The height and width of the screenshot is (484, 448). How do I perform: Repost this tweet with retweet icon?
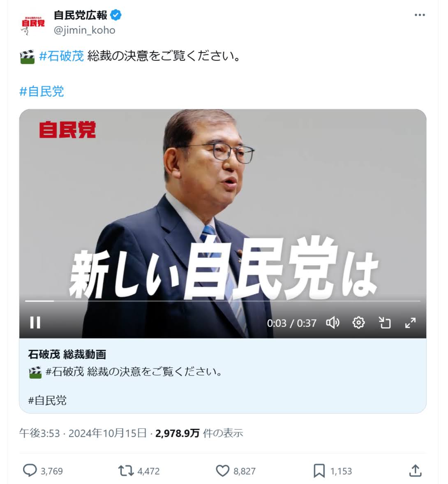(x=126, y=471)
